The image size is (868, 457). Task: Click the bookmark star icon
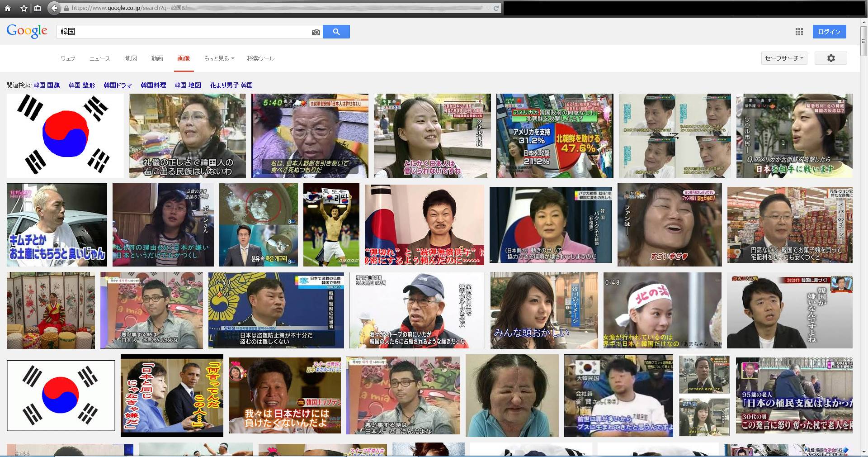click(24, 8)
